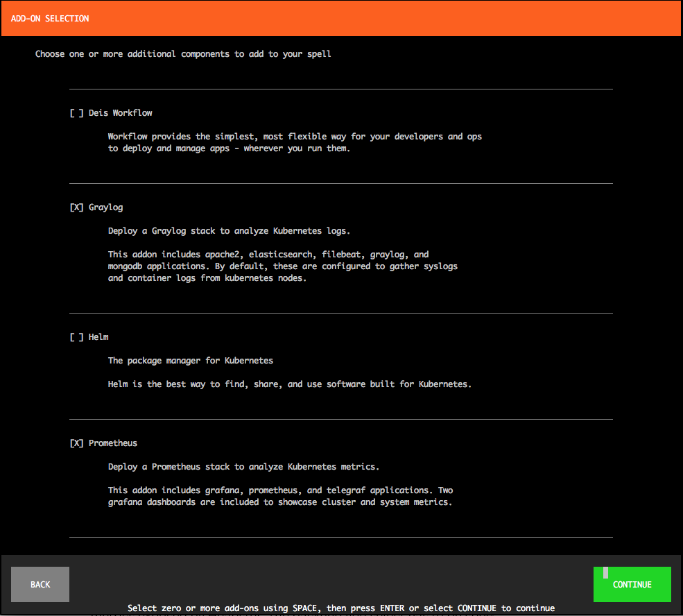This screenshot has width=683, height=616.
Task: Click "The package manager for Kubernetes" text
Action: click(191, 361)
